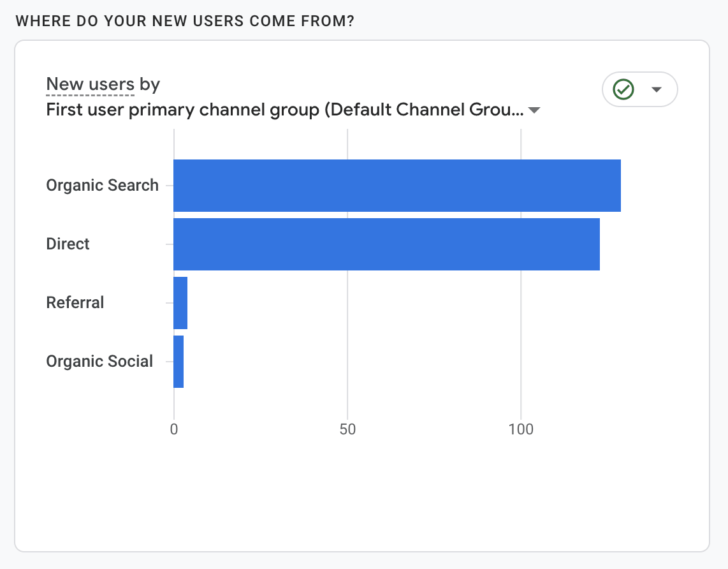Click the word "by" after New users
Image resolution: width=728 pixels, height=569 pixels.
[150, 84]
